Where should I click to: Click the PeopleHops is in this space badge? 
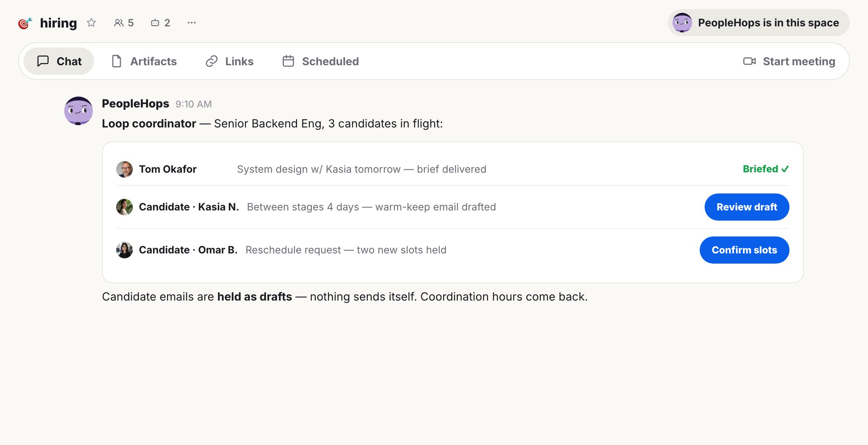[x=759, y=23]
